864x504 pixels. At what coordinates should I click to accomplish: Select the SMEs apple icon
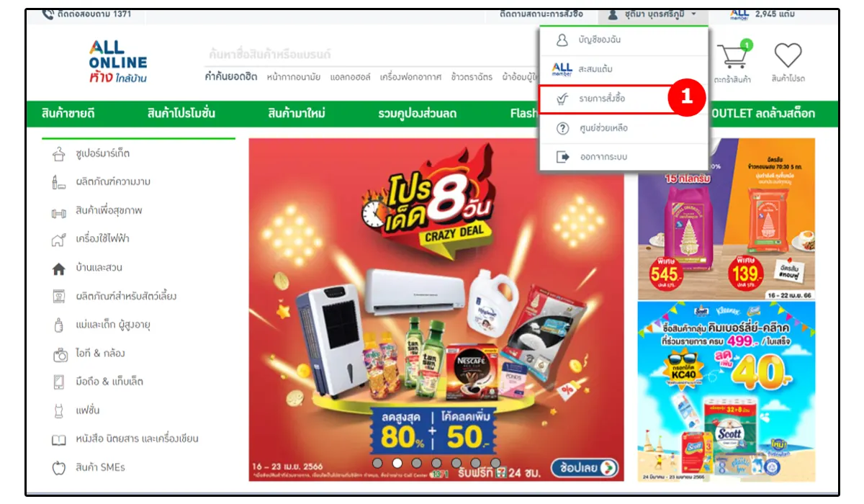coord(59,468)
